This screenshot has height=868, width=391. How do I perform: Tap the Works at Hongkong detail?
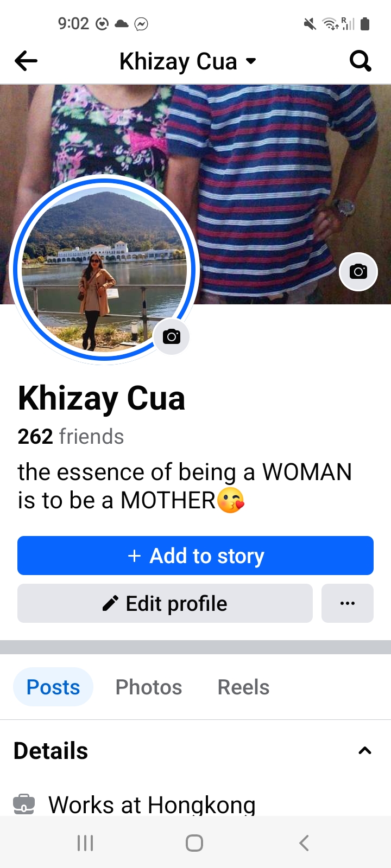coord(152,805)
